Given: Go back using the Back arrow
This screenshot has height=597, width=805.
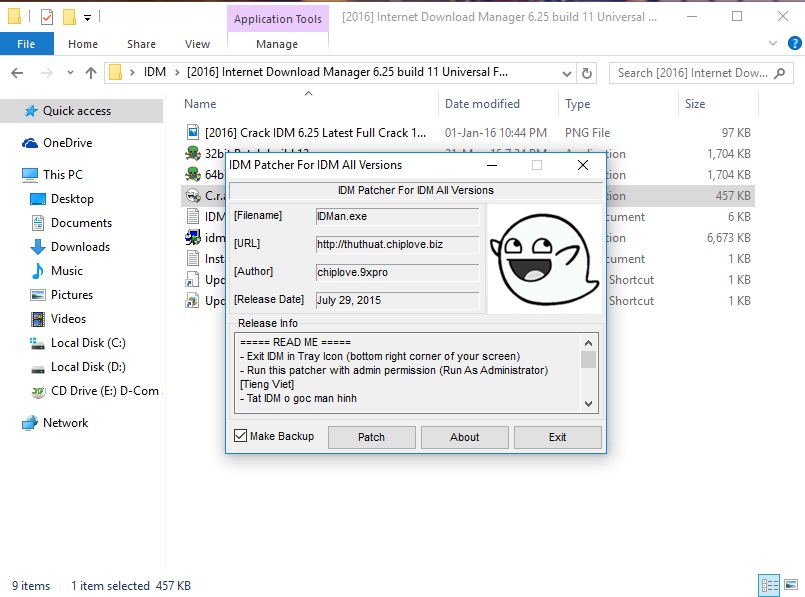Looking at the screenshot, I should pyautogui.click(x=17, y=73).
